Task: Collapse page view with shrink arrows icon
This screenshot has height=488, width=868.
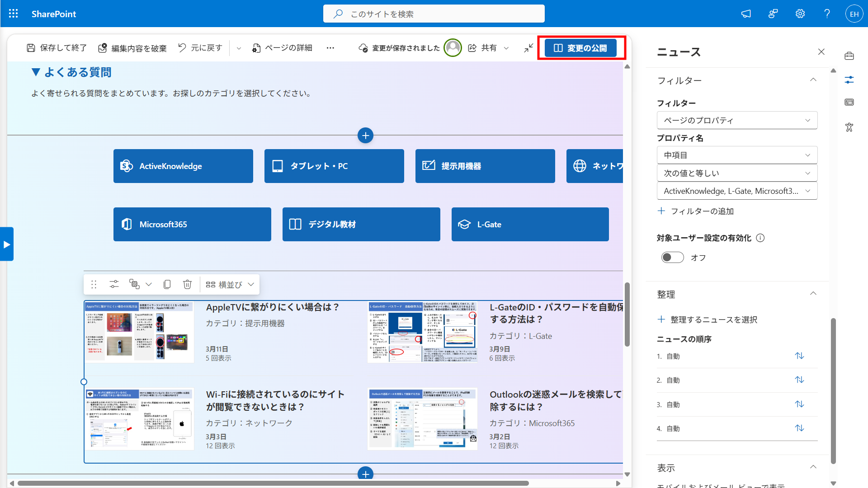Action: (528, 48)
